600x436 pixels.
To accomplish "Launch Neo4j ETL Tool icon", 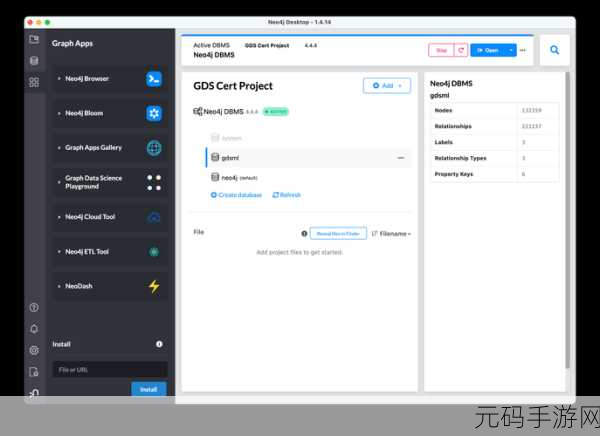I will [x=154, y=251].
